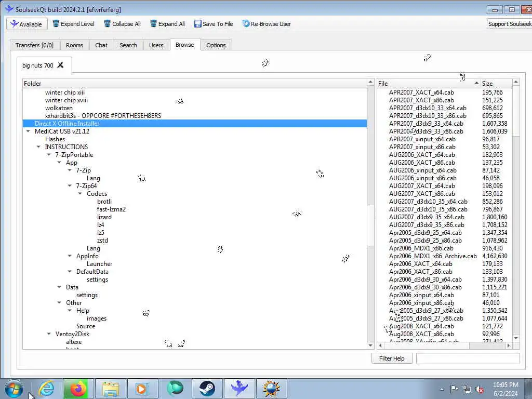Select file AUG2007_d3dx10_35_x64.cab
The width and height of the screenshot is (532, 399).
pos(428,202)
